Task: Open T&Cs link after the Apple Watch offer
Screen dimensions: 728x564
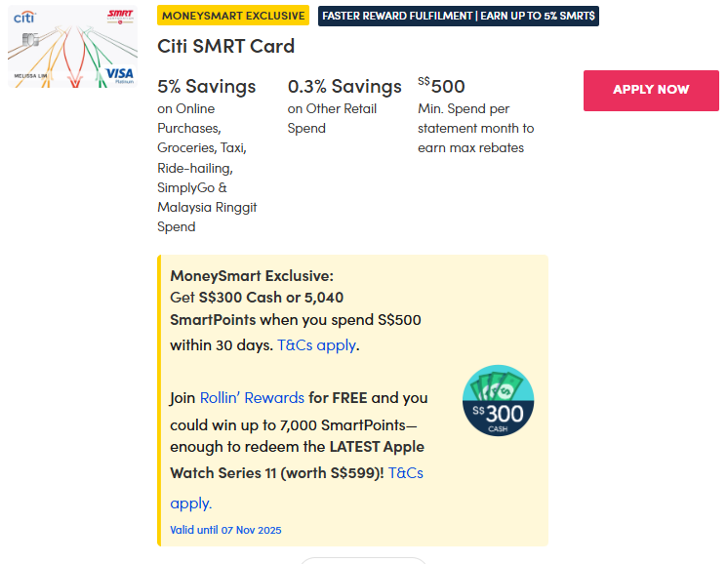Action: point(405,473)
